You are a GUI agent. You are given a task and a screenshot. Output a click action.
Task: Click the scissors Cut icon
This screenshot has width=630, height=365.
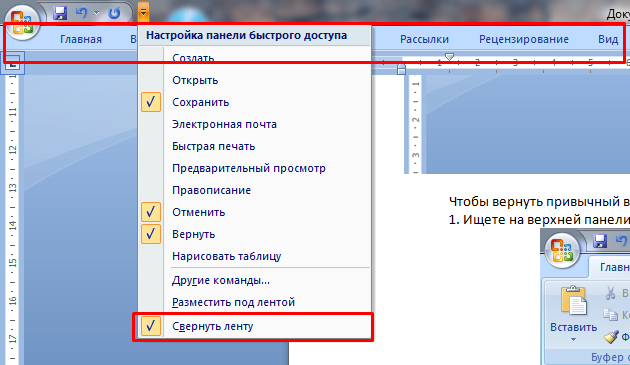point(610,293)
